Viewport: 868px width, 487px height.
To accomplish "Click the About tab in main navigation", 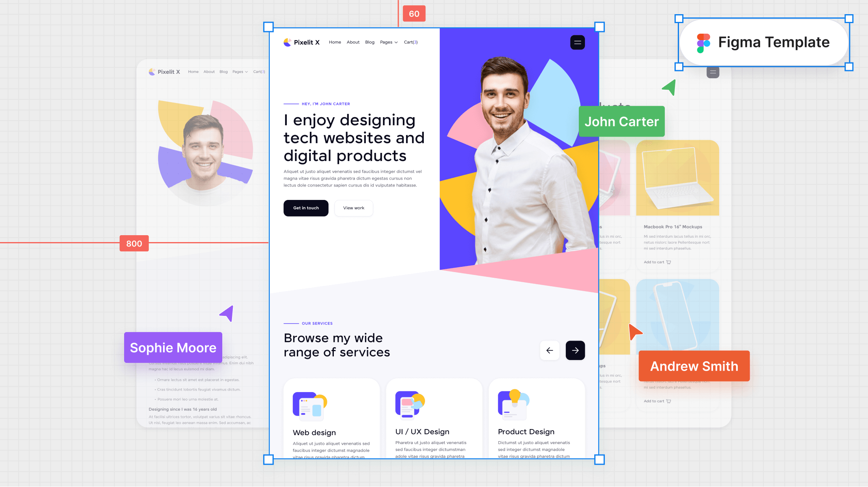I will coord(353,42).
